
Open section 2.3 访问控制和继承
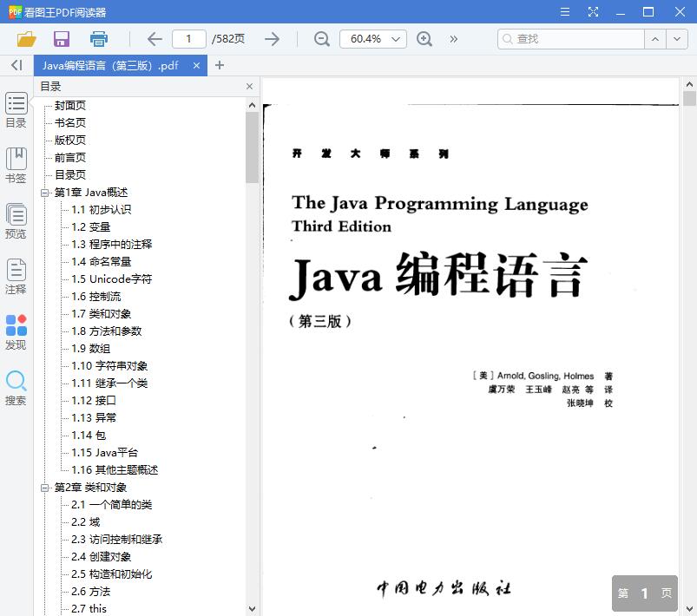pos(117,540)
